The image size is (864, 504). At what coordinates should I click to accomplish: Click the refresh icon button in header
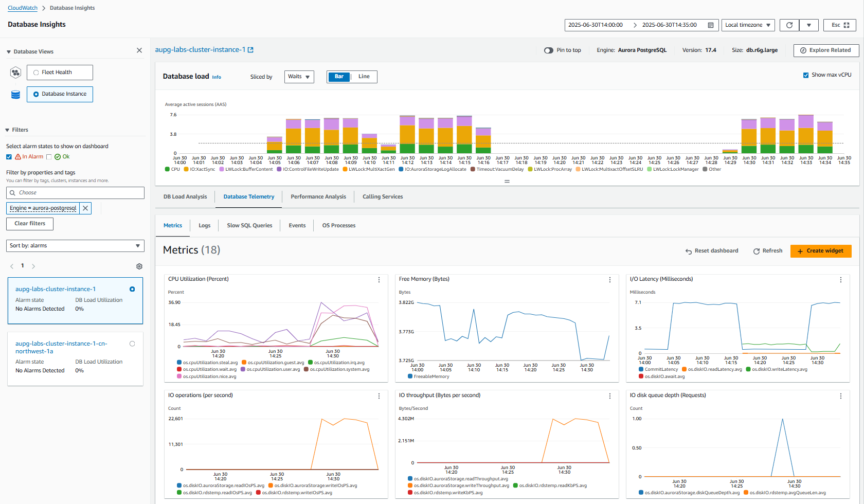pos(789,25)
